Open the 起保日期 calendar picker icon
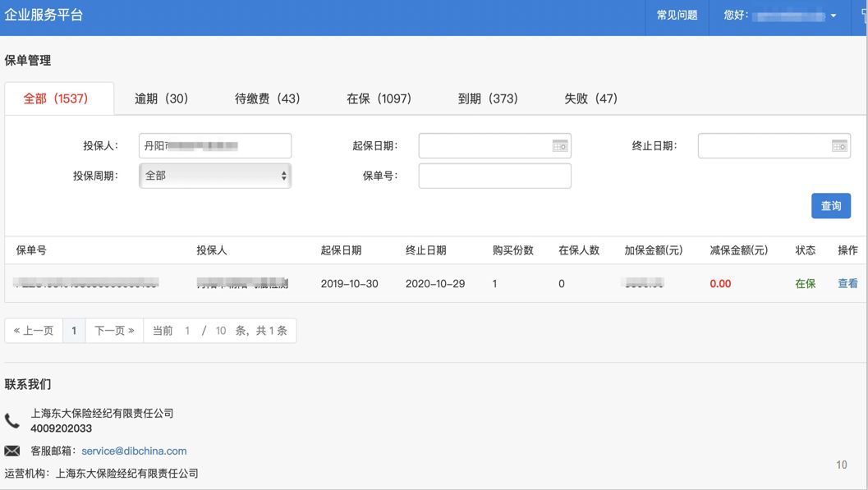The height and width of the screenshot is (490, 868). 560,146
